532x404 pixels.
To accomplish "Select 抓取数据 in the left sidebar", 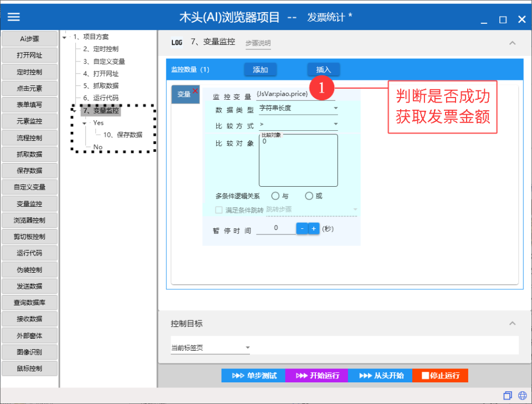I will coord(29,154).
